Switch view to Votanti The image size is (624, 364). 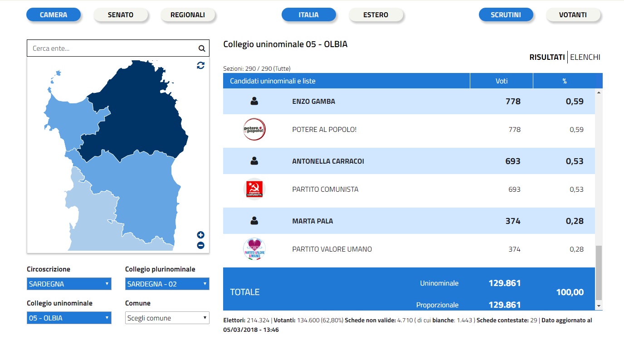573,15
